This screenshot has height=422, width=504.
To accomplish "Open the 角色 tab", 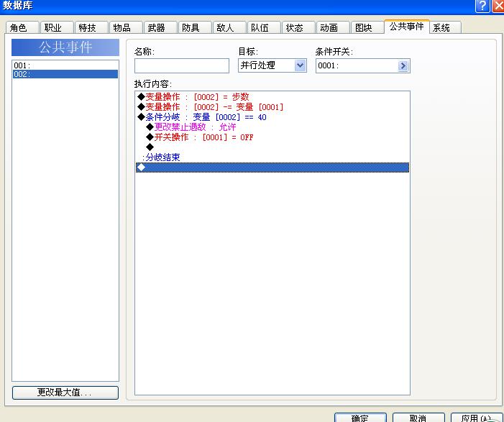I will [22, 27].
